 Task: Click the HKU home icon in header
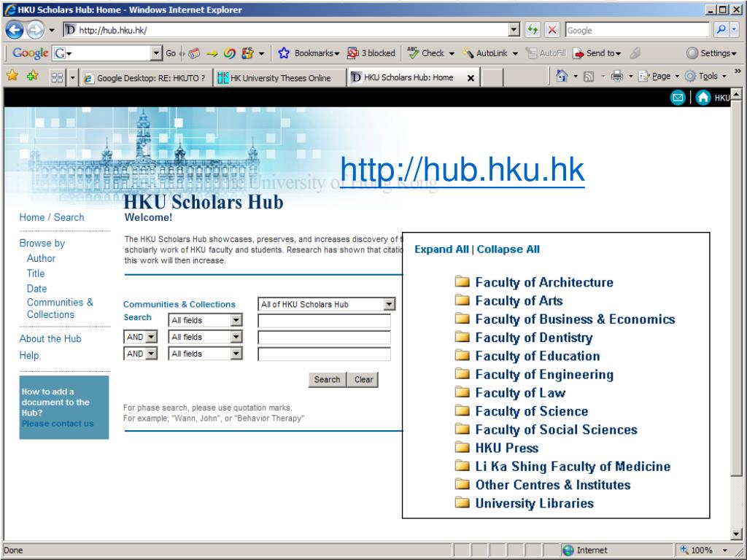click(703, 98)
